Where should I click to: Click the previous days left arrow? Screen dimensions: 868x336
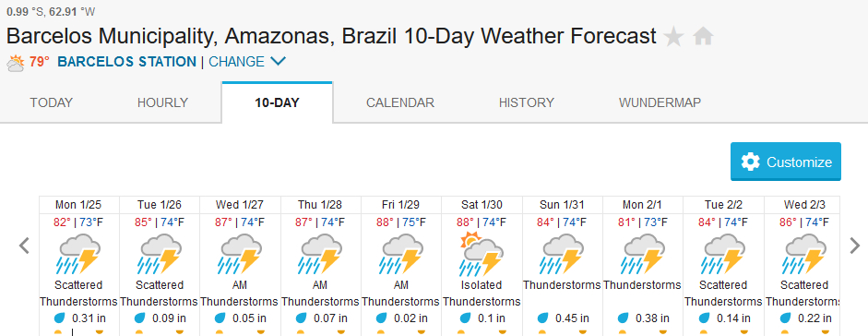coord(24,246)
